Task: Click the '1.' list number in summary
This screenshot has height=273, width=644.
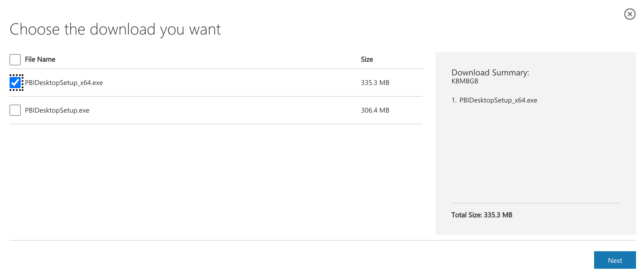Action: (x=454, y=100)
